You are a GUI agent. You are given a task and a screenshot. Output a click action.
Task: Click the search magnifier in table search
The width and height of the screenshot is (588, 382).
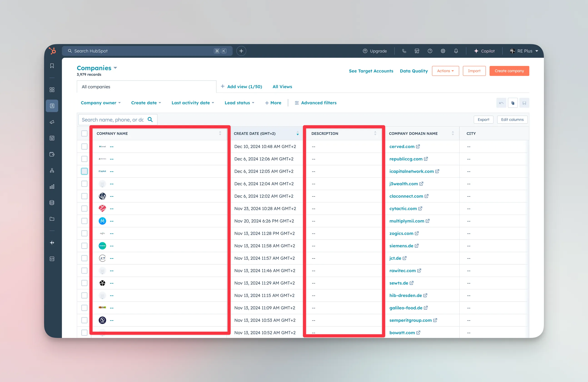tap(150, 119)
